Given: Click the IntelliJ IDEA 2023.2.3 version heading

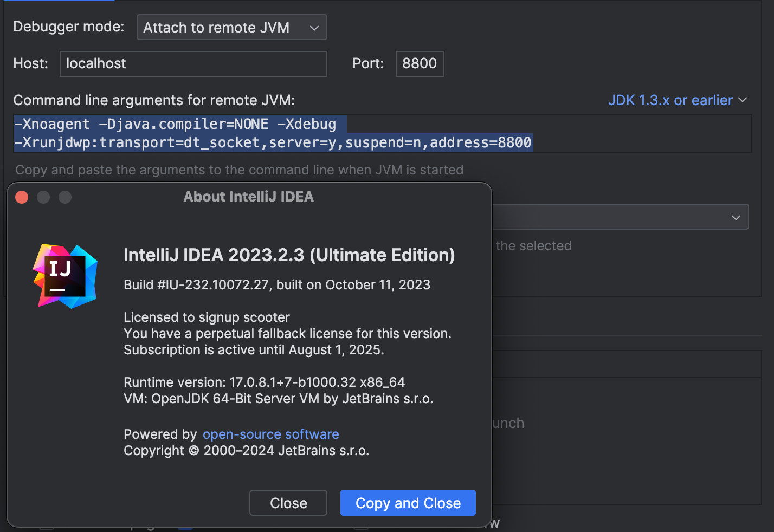Looking at the screenshot, I should 289,255.
